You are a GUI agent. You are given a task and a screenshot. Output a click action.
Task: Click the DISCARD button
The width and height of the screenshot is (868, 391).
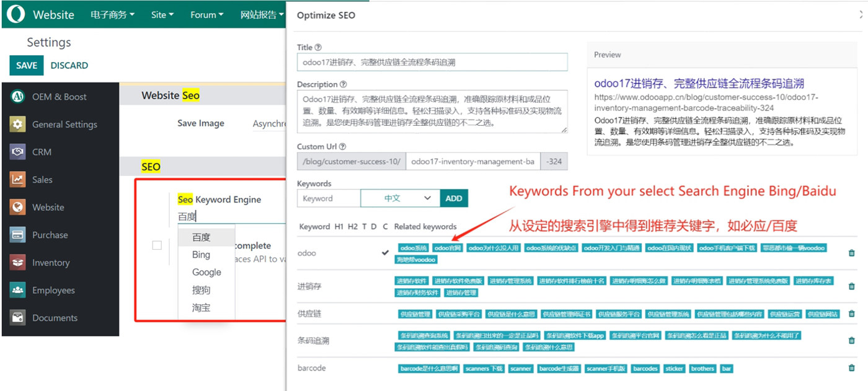click(69, 65)
